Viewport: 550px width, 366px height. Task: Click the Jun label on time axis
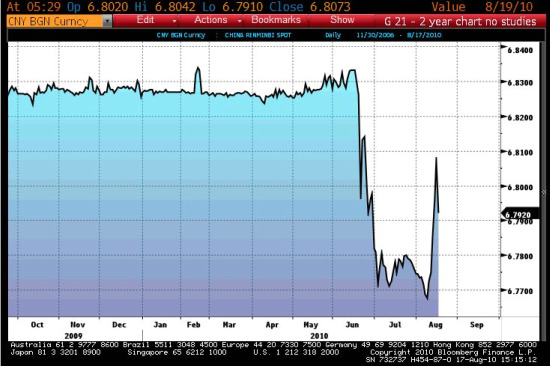352,325
